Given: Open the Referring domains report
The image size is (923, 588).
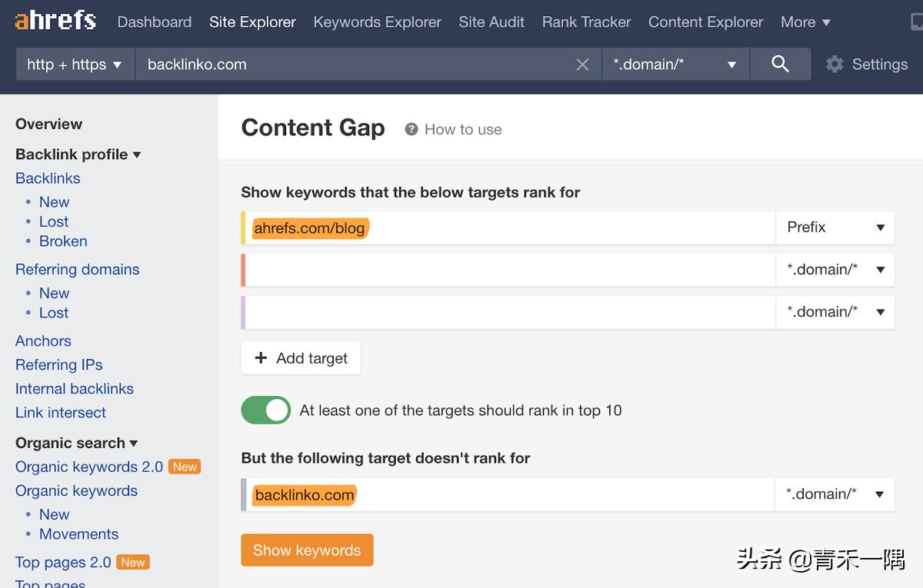Looking at the screenshot, I should point(77,269).
